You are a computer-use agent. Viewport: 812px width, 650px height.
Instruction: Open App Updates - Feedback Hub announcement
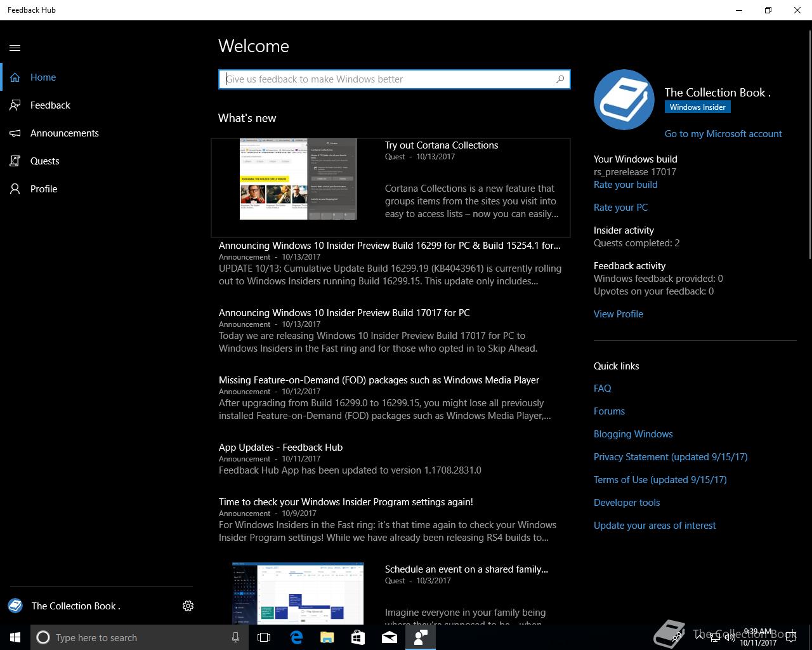pyautogui.click(x=280, y=448)
